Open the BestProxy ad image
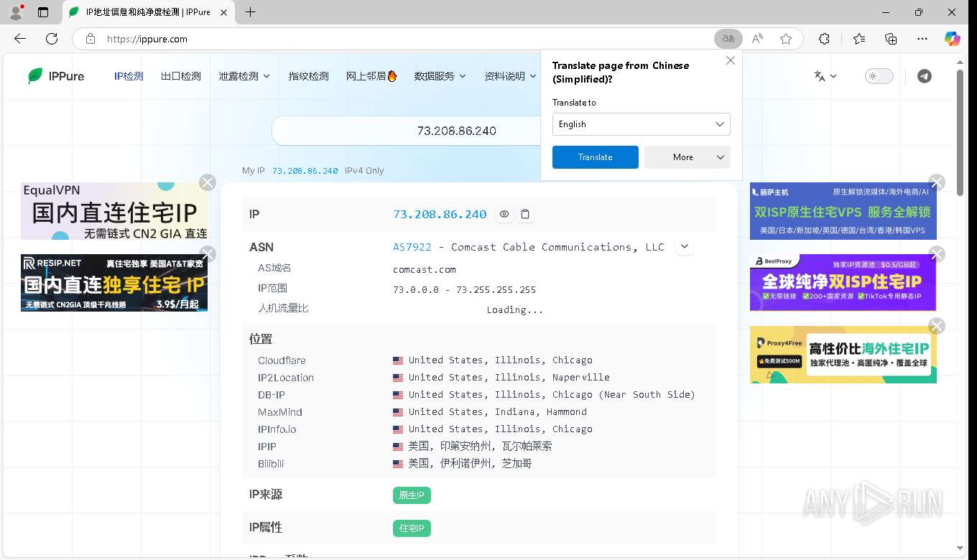The width and height of the screenshot is (977, 560). (843, 283)
